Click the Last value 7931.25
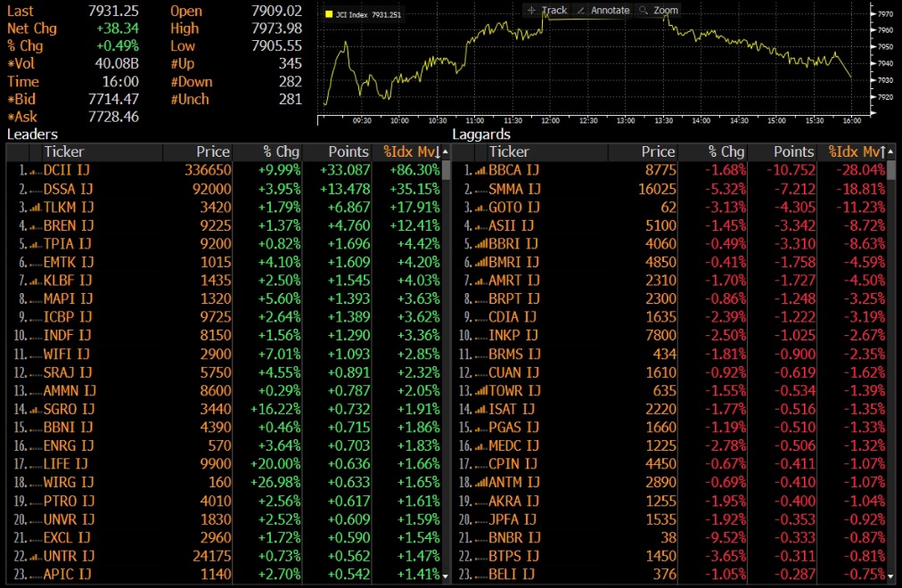The height and width of the screenshot is (588, 902). [x=113, y=11]
